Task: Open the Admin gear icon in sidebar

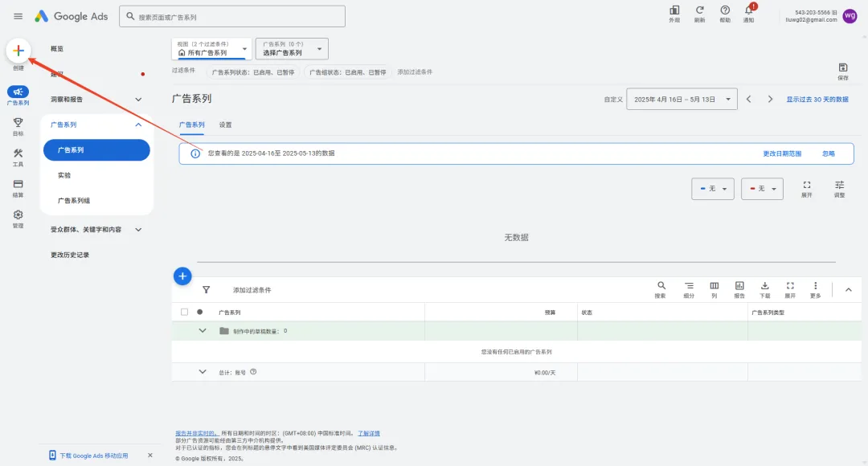Action: (x=18, y=215)
